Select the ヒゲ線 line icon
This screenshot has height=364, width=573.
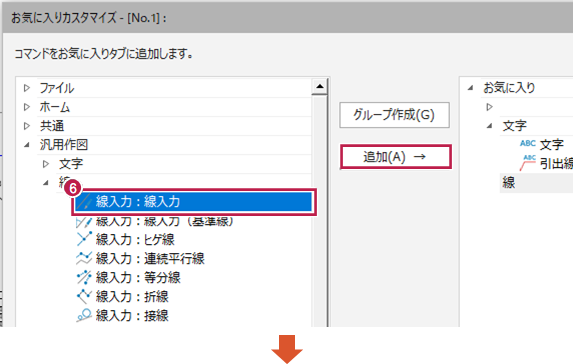(84, 239)
